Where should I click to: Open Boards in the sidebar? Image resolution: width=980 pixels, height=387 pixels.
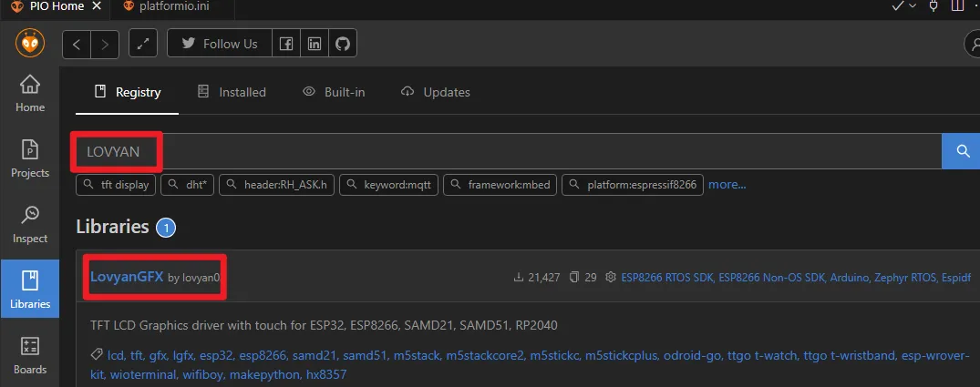(30, 355)
